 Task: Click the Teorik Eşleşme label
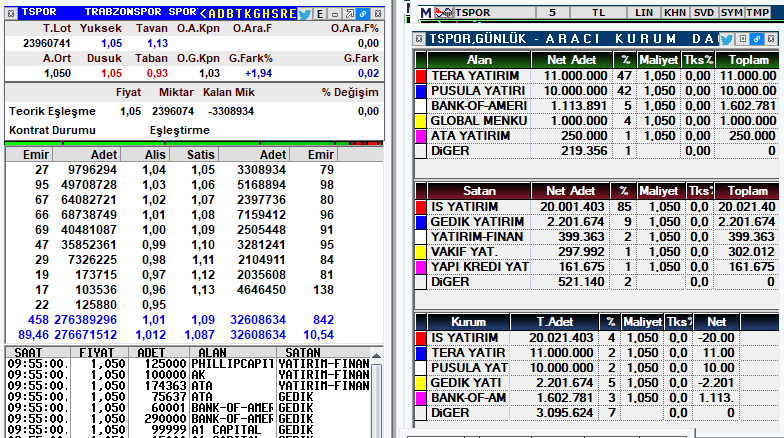pos(52,112)
